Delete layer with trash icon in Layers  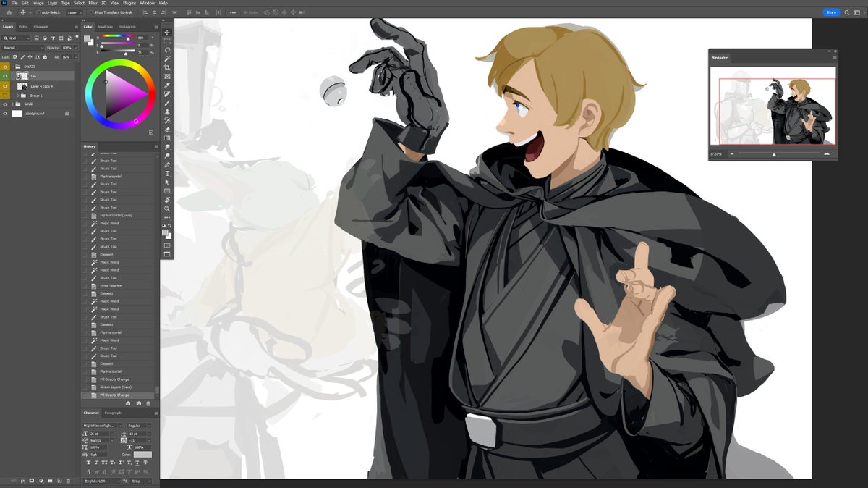click(68, 481)
